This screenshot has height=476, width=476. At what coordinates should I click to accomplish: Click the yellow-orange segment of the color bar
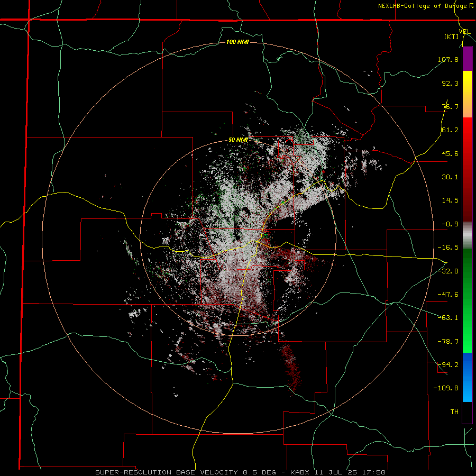pyautogui.click(x=467, y=94)
